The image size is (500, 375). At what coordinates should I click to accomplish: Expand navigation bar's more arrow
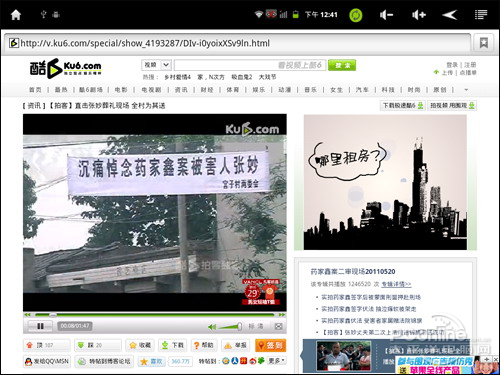466,90
